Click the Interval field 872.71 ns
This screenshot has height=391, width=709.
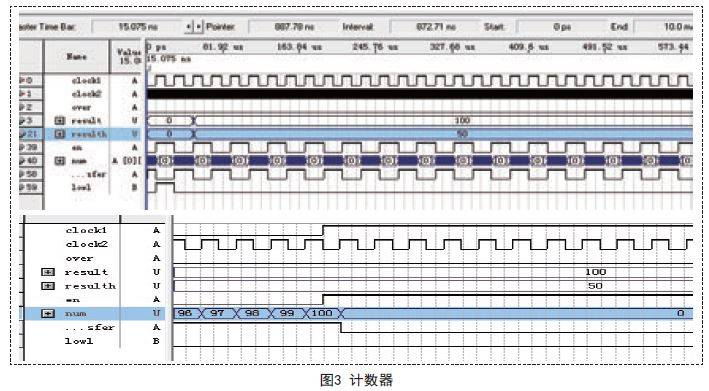(x=435, y=27)
